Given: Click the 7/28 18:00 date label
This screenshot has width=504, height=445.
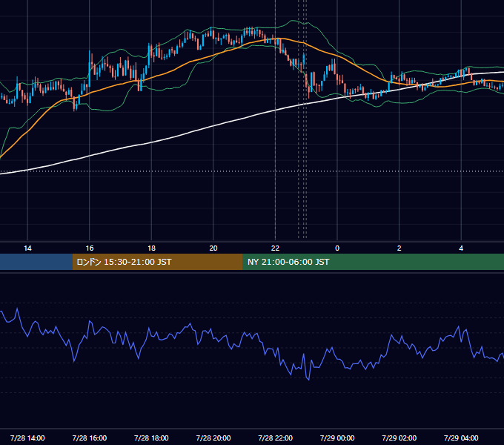Looking at the screenshot, I should coord(151,438).
